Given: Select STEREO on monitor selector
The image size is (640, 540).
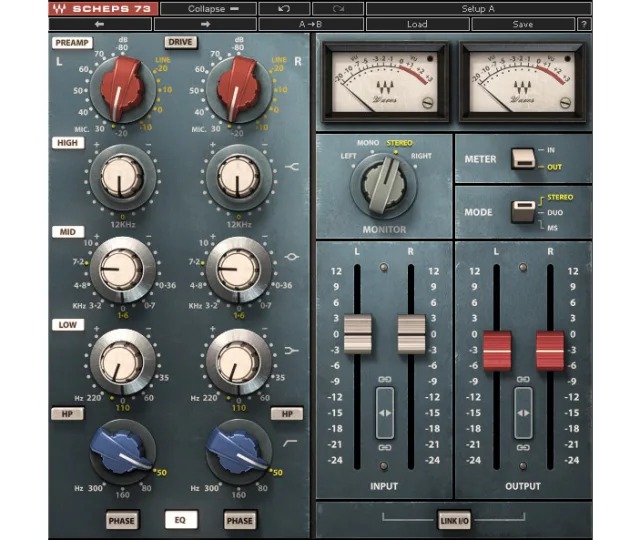Looking at the screenshot, I should [x=399, y=143].
